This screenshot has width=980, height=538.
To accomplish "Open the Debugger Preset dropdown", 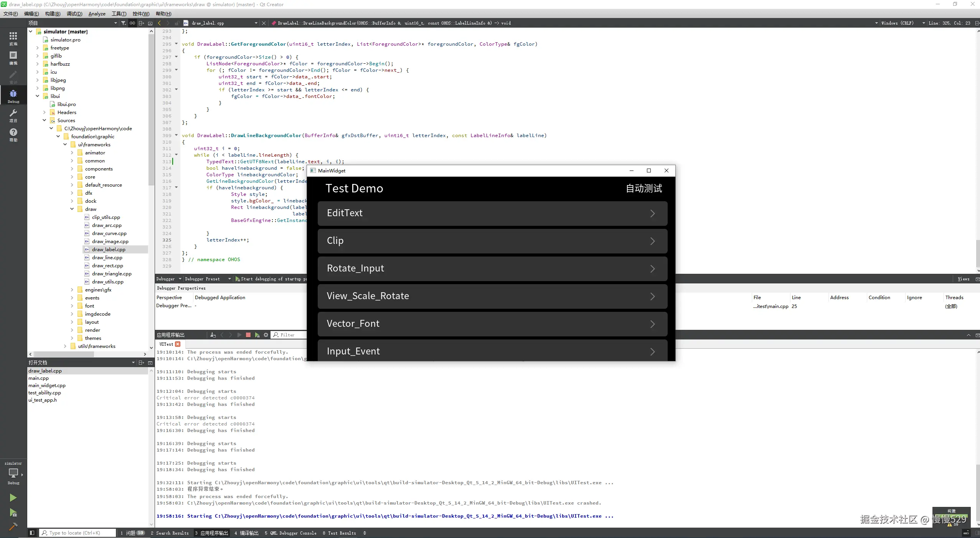I will (x=207, y=279).
